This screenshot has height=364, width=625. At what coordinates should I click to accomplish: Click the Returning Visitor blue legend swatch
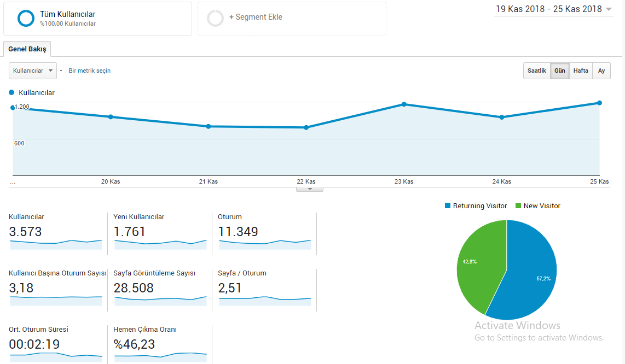click(x=448, y=206)
